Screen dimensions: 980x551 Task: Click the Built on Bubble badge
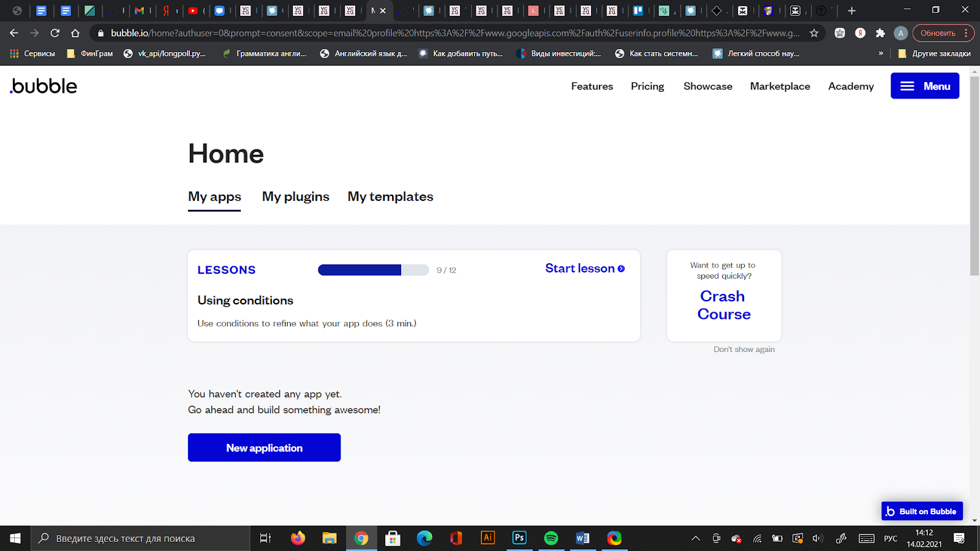click(922, 511)
